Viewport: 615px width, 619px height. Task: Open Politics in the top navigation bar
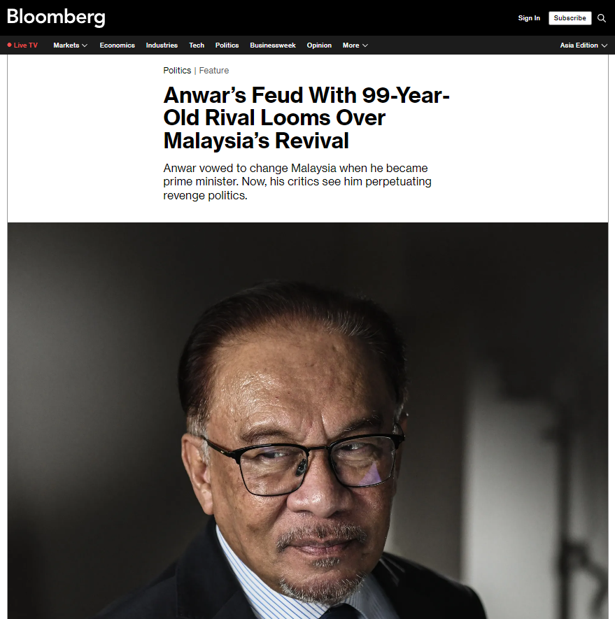227,45
